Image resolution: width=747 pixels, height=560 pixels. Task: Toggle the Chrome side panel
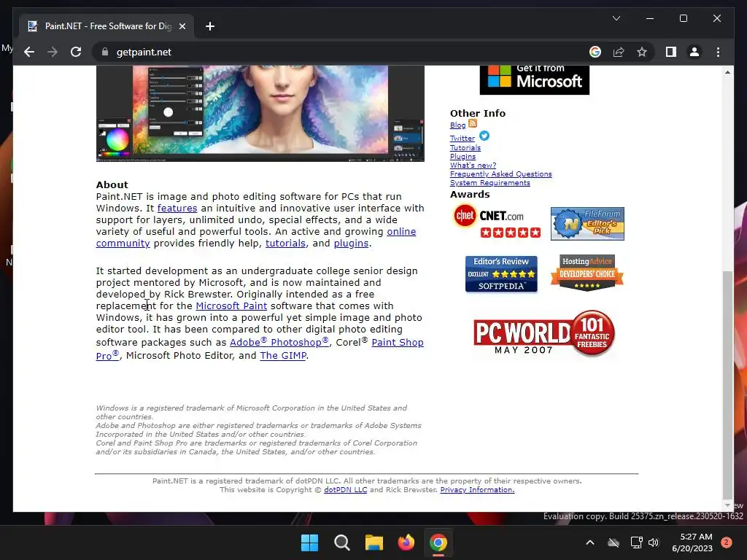(671, 52)
